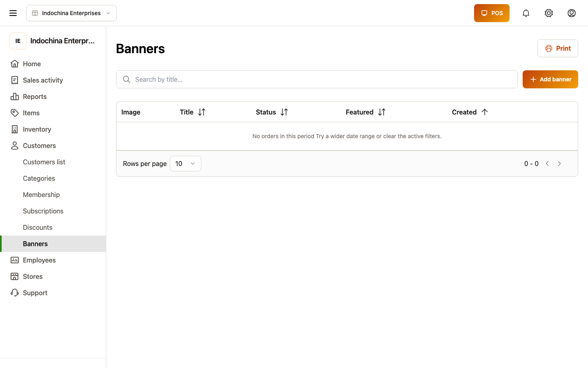
Task: Sort by Status column arrows
Action: (284, 112)
